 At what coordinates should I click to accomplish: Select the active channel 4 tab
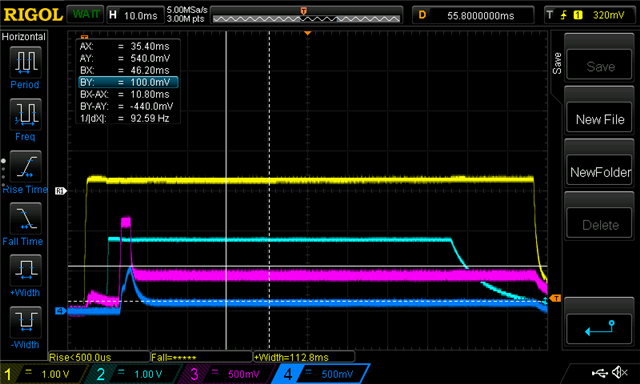point(320,374)
